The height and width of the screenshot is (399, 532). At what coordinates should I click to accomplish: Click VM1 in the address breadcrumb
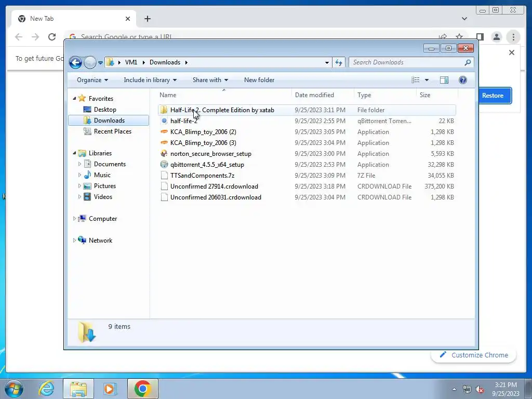coord(131,62)
